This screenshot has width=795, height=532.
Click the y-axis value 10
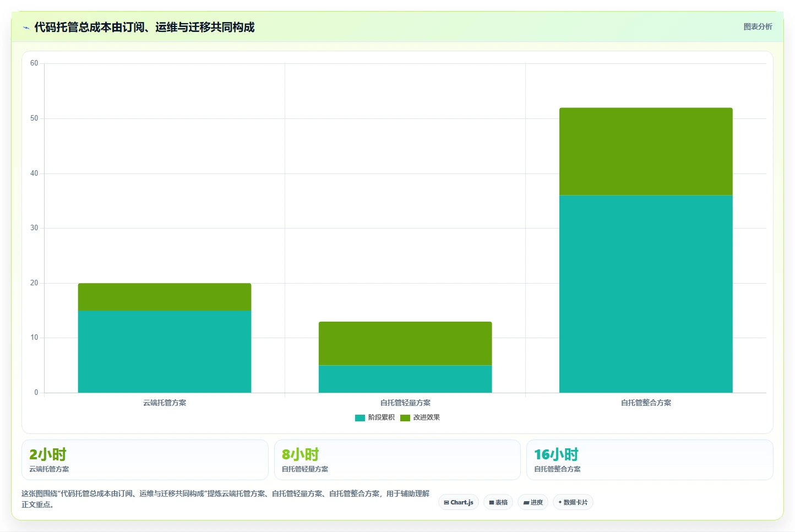[x=34, y=338]
